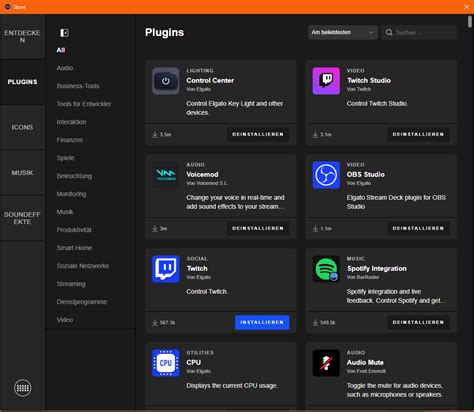Open the Voicemod plugin icon

166,175
